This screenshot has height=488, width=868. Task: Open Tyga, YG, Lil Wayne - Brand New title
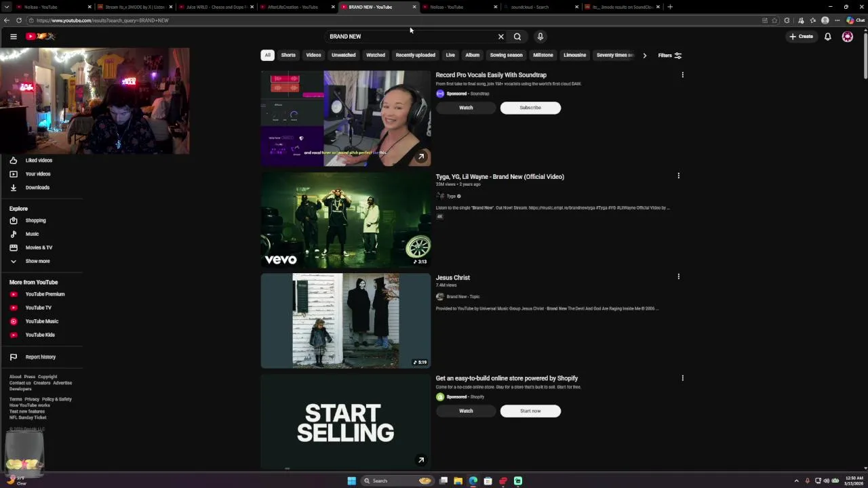point(500,177)
